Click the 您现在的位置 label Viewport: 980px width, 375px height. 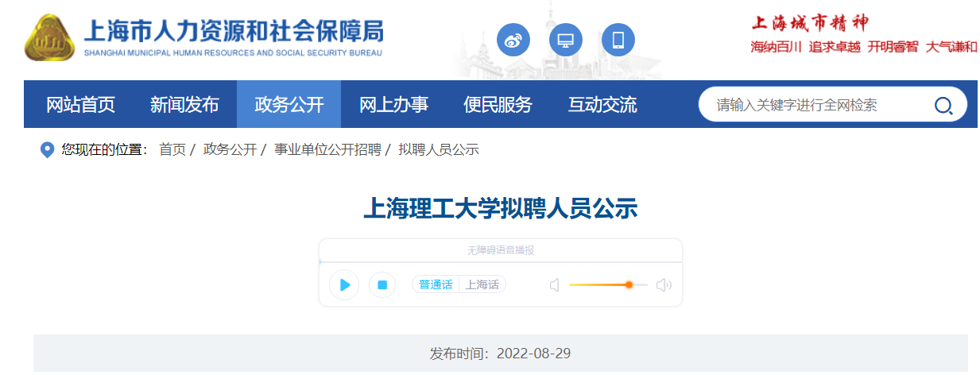(x=105, y=149)
